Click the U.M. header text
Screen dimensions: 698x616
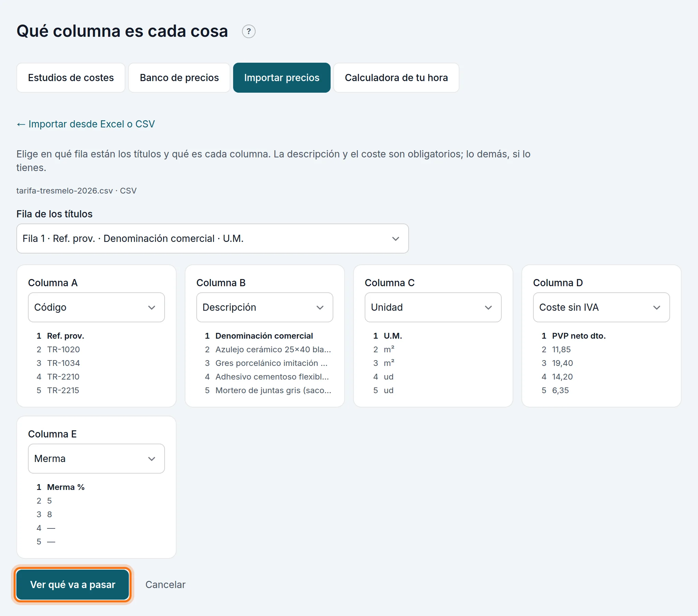(393, 336)
